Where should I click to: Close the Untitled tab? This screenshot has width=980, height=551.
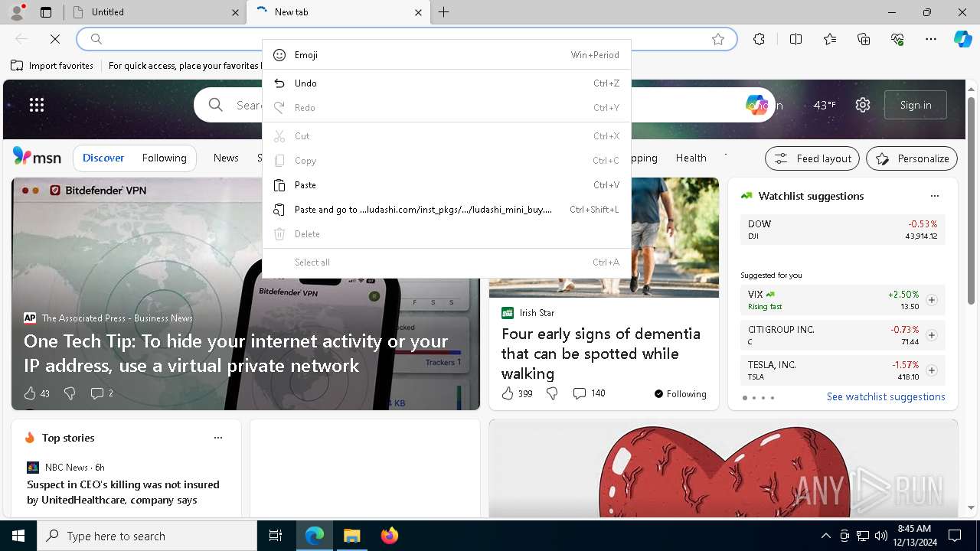click(x=235, y=12)
